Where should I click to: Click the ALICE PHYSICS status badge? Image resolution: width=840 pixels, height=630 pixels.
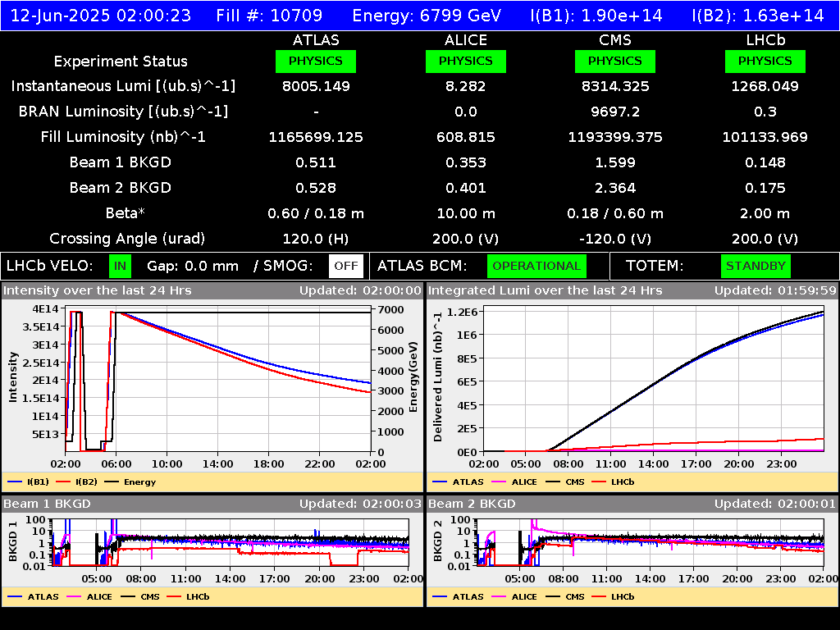[x=466, y=61]
